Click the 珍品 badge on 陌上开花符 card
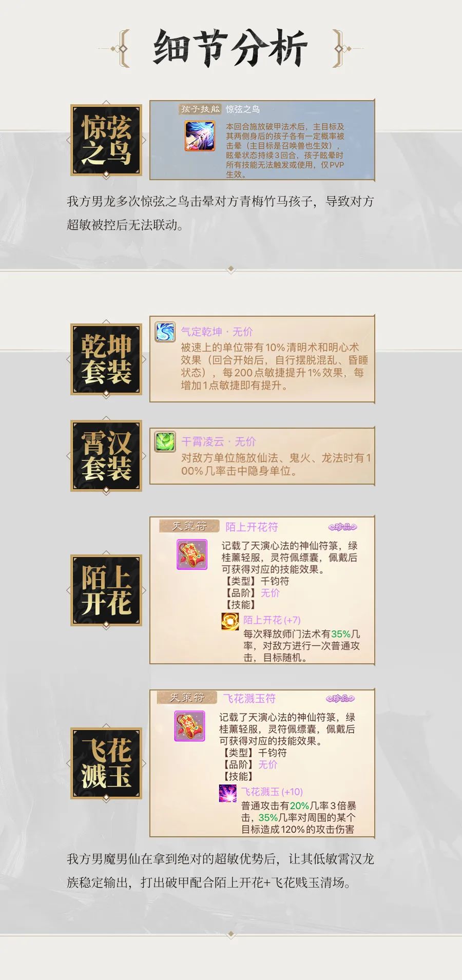 [342, 527]
